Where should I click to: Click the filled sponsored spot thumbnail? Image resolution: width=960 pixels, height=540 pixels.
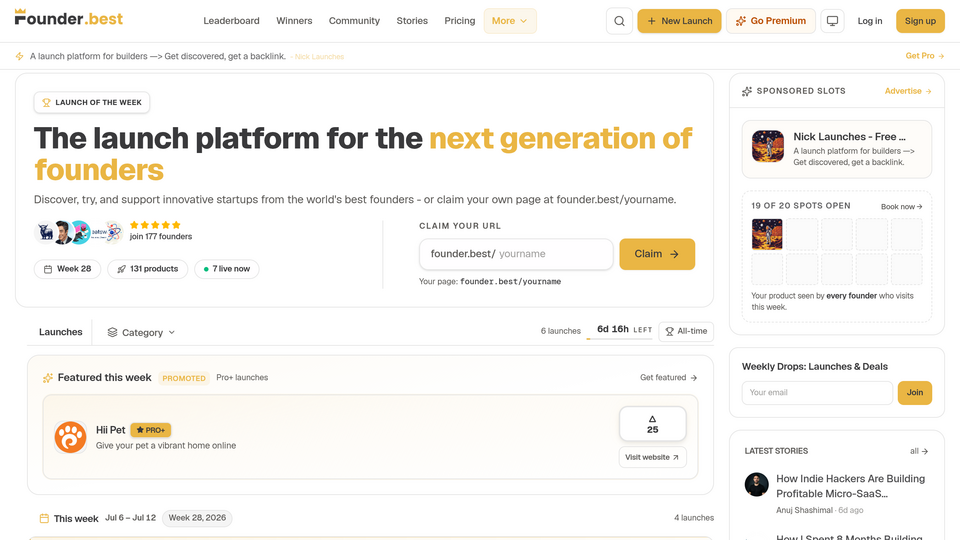click(x=767, y=234)
